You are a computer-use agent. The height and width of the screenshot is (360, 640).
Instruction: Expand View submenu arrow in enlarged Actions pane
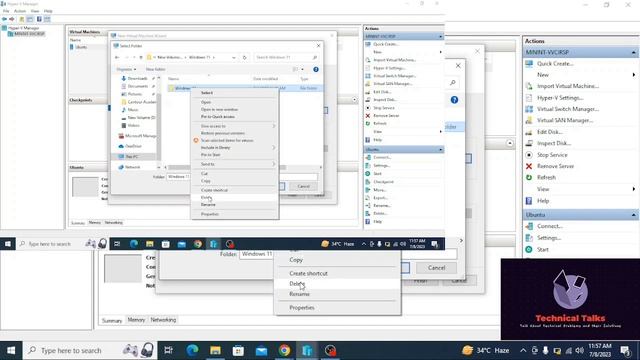point(633,189)
